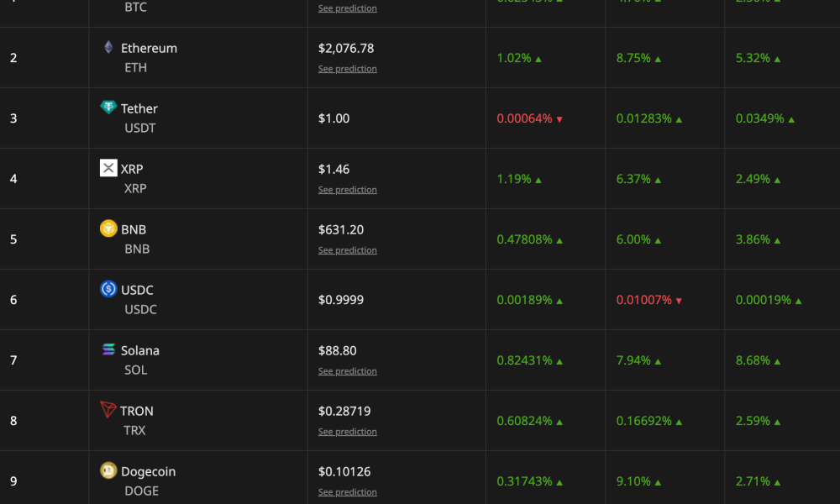Viewport: 840px width, 504px height.
Task: Select the XRP logo icon
Action: (x=108, y=168)
